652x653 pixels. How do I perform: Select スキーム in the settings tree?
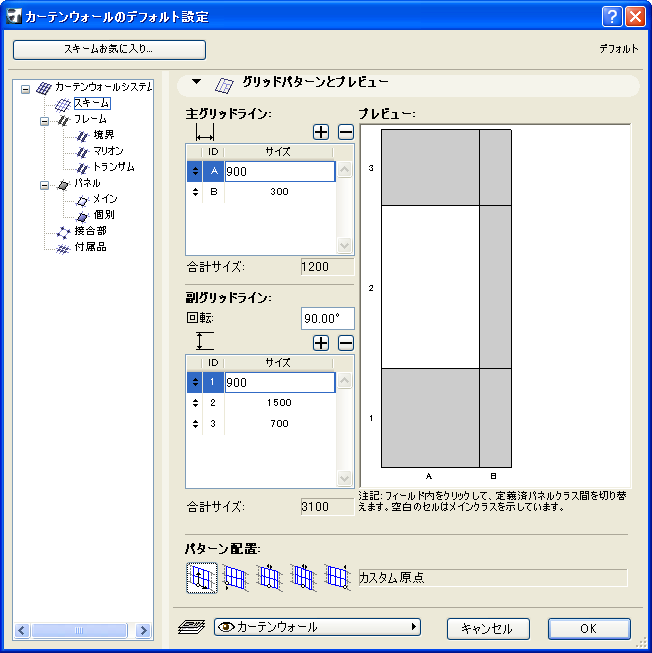pos(92,103)
